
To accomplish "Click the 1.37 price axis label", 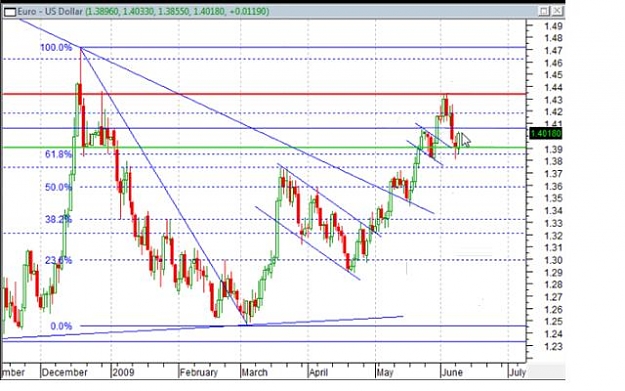I will (553, 174).
